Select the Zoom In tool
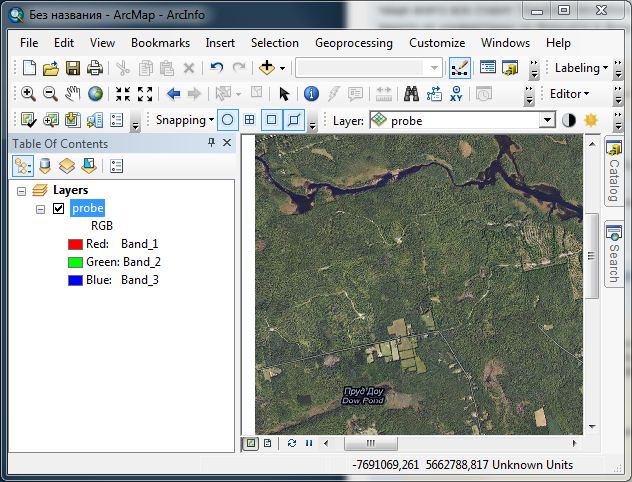Viewport: 632px width, 482px height. [27, 94]
